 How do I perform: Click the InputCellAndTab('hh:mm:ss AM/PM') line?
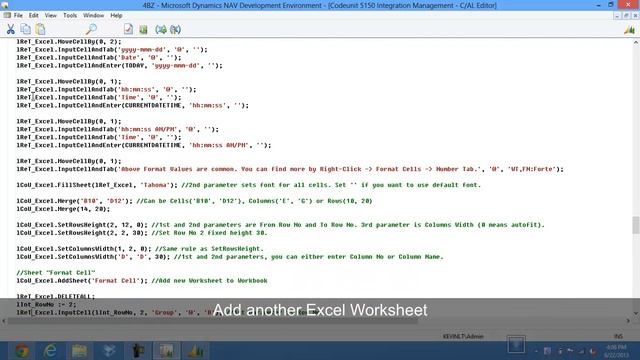click(118, 129)
